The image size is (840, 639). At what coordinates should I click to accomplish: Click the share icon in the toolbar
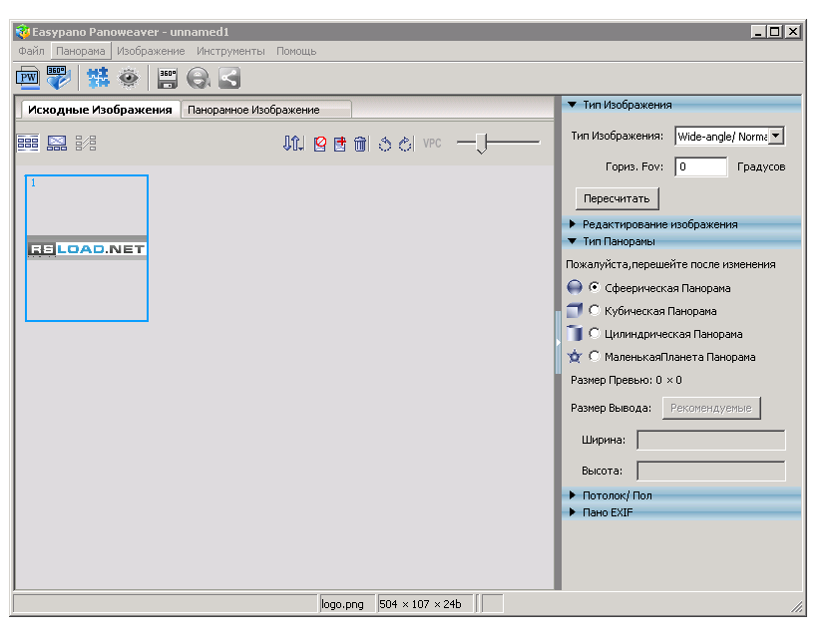pos(229,78)
